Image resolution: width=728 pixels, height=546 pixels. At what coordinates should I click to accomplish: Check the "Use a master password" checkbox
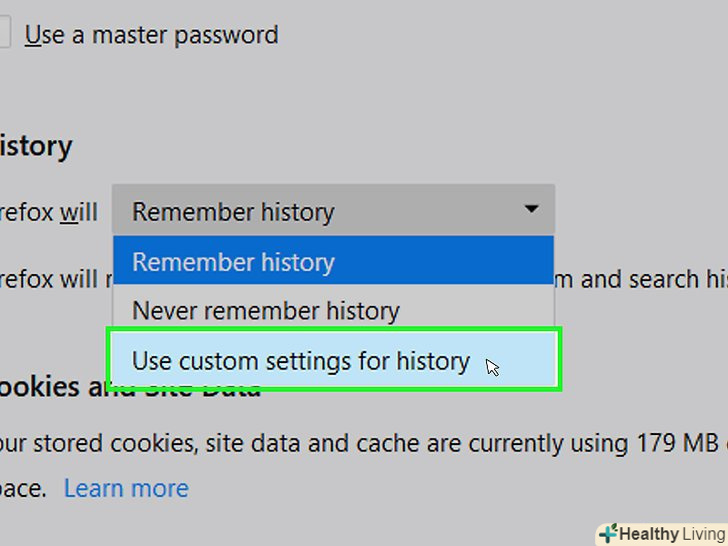tap(4, 34)
